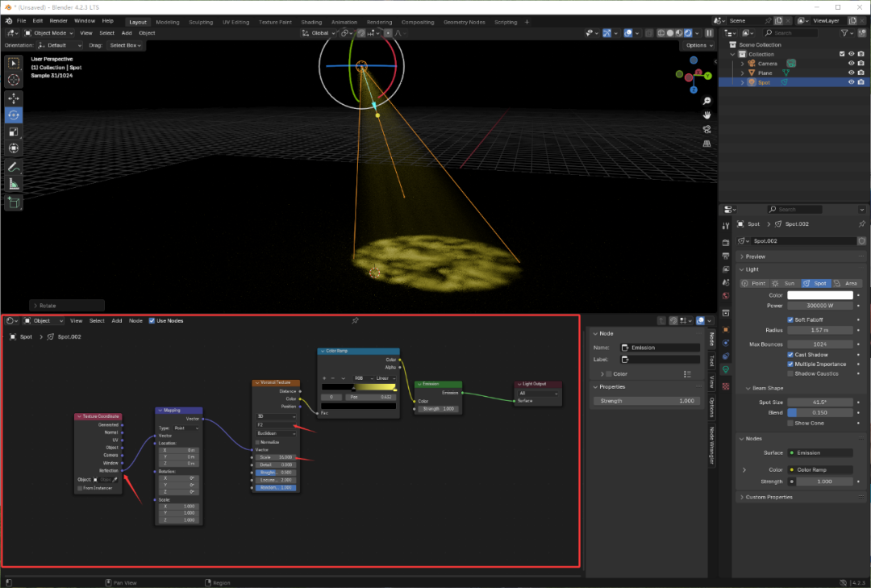
Task: Enable the Shadow Caustics checkbox
Action: [790, 373]
